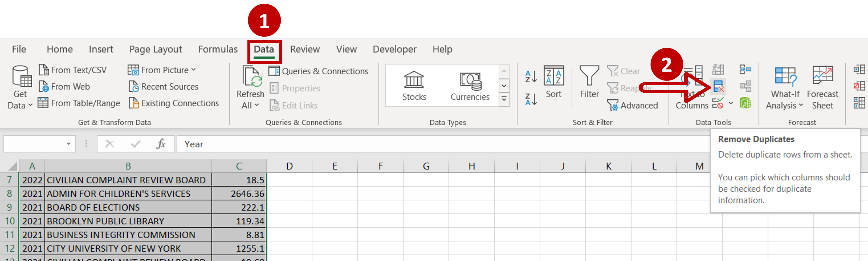Open the Page Layout tab
The image size is (868, 261).
155,49
